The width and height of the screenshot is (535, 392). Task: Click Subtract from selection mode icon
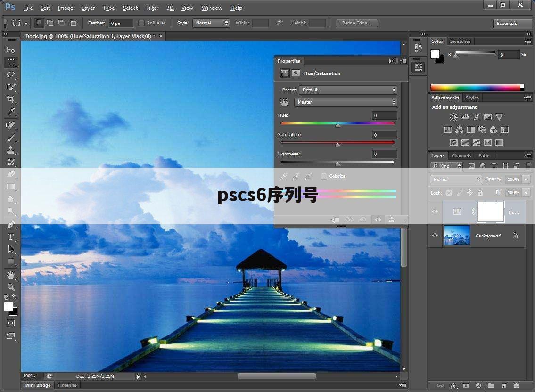[x=61, y=23]
